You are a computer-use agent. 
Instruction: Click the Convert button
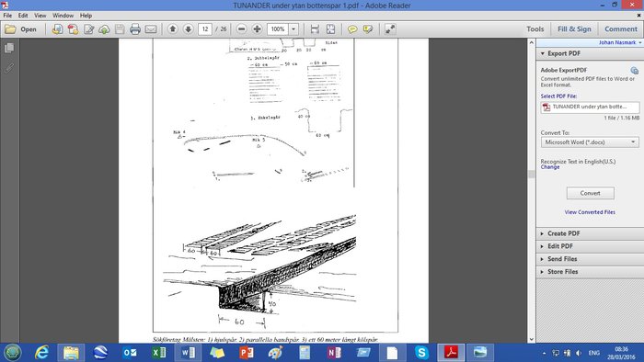click(591, 193)
